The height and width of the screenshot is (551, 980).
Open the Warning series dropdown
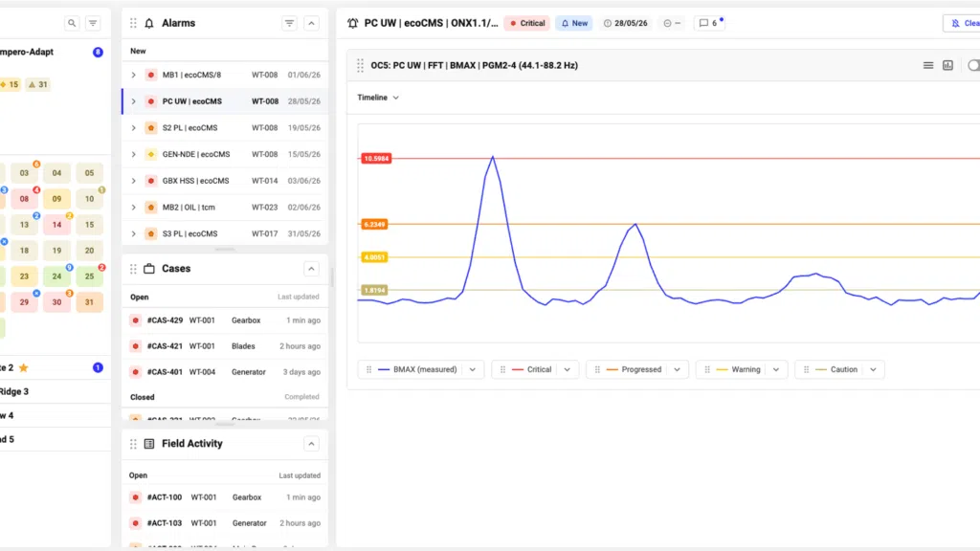(x=775, y=370)
